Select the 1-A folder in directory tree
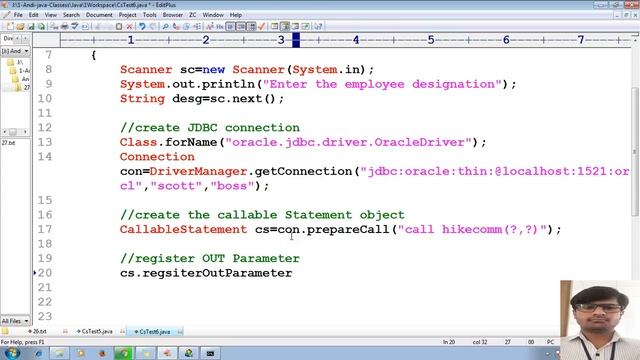 tap(20, 71)
